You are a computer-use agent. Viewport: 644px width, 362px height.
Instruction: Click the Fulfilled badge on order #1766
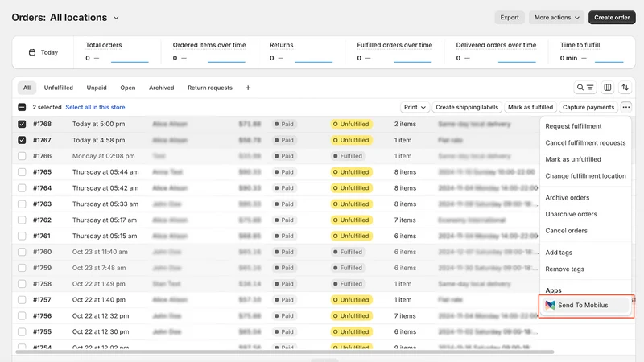click(x=348, y=156)
